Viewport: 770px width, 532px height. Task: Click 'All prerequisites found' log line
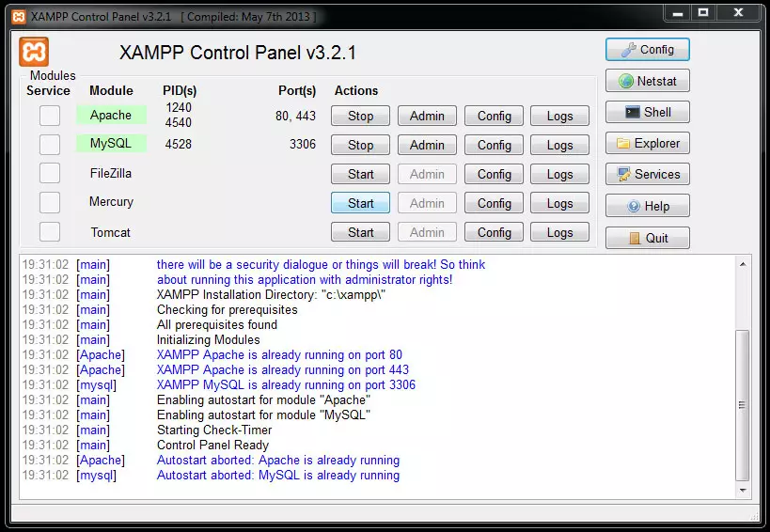217,325
